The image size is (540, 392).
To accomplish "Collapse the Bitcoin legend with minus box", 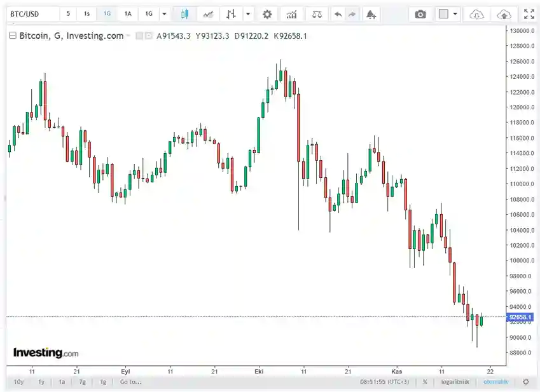I will tap(12, 36).
